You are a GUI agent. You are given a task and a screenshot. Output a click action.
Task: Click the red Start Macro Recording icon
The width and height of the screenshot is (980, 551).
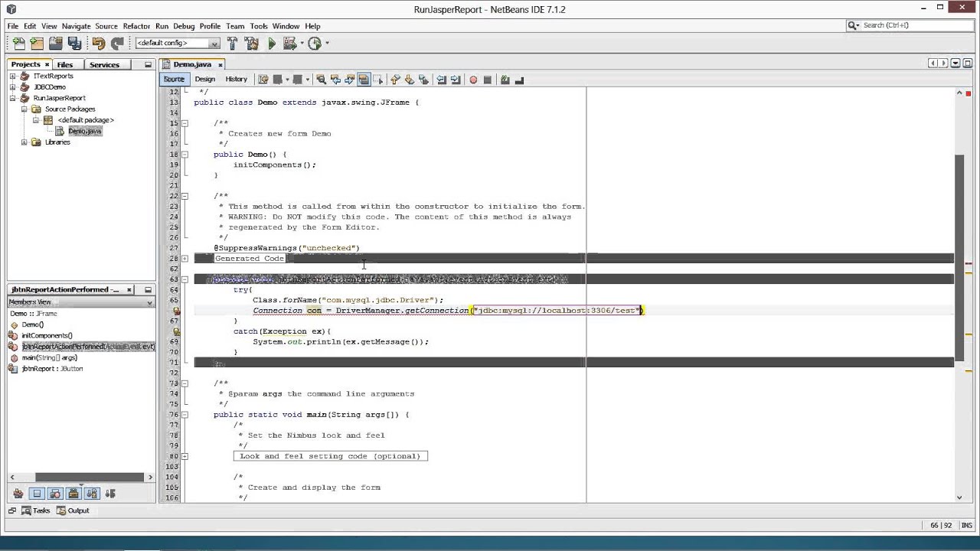[x=473, y=80]
